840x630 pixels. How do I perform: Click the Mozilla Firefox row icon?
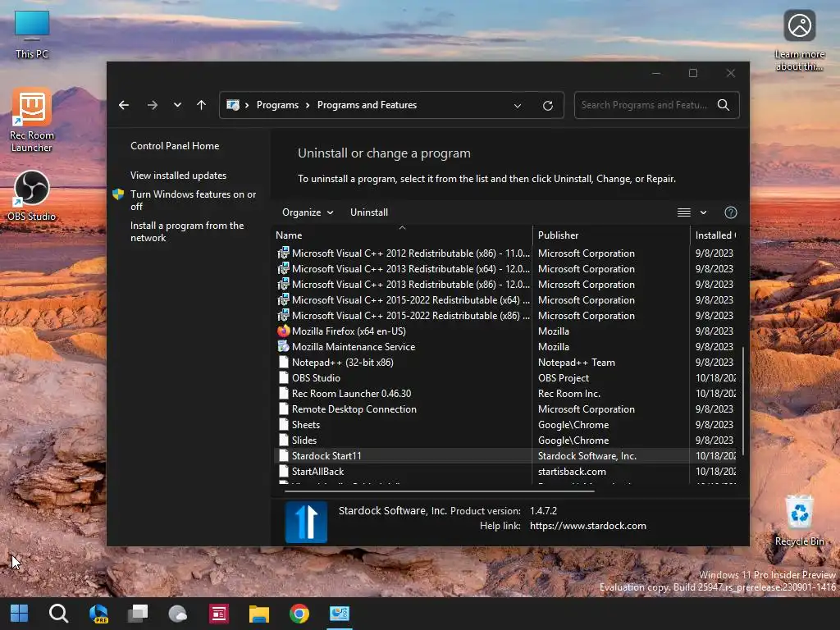tap(283, 331)
